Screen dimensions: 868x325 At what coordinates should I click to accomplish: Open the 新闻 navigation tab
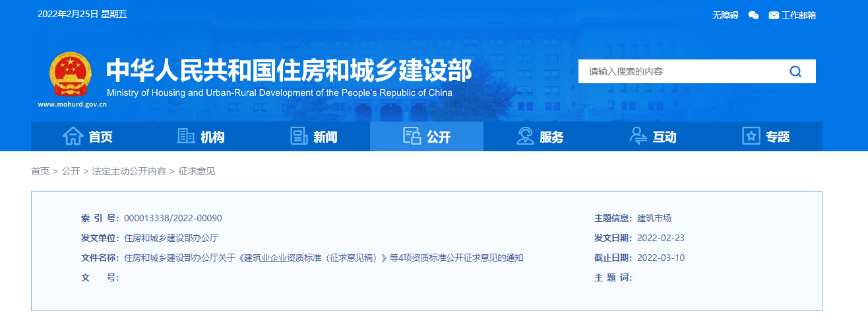coord(314,136)
